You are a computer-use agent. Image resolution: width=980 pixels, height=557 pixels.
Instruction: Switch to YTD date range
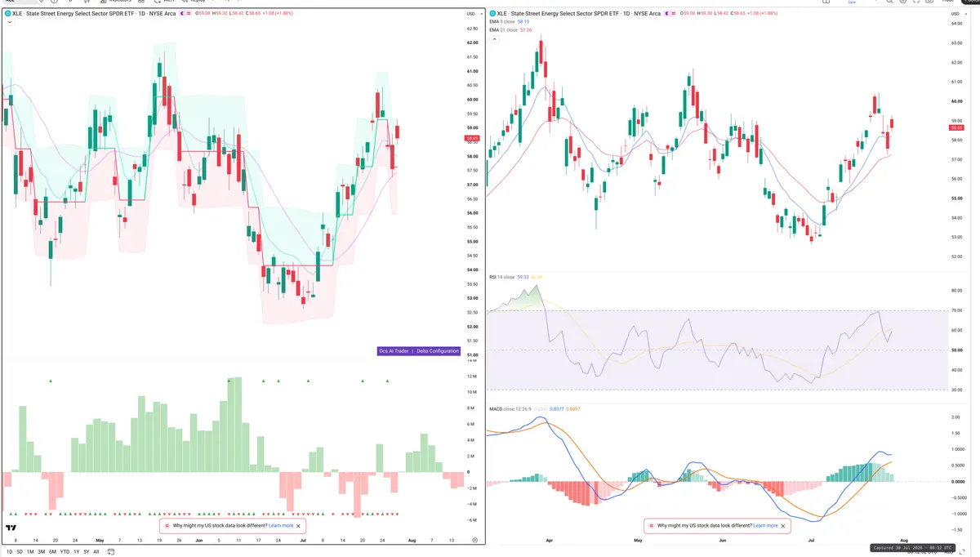click(65, 552)
